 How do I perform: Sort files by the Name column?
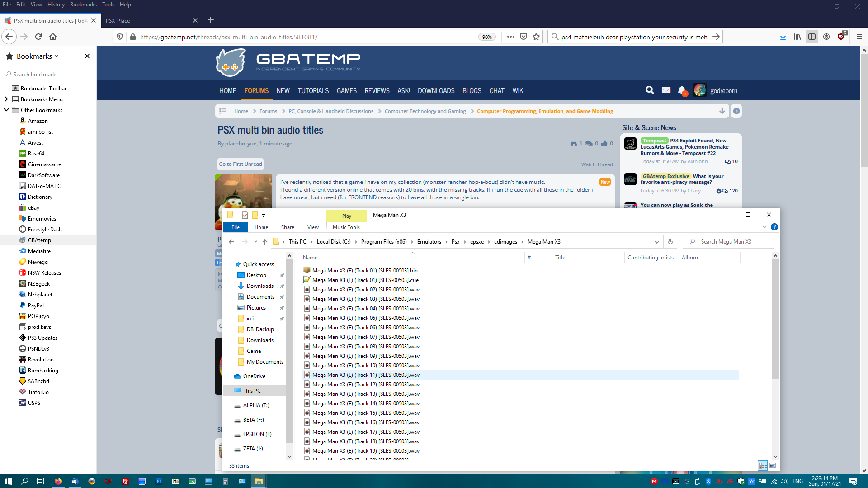coord(310,258)
